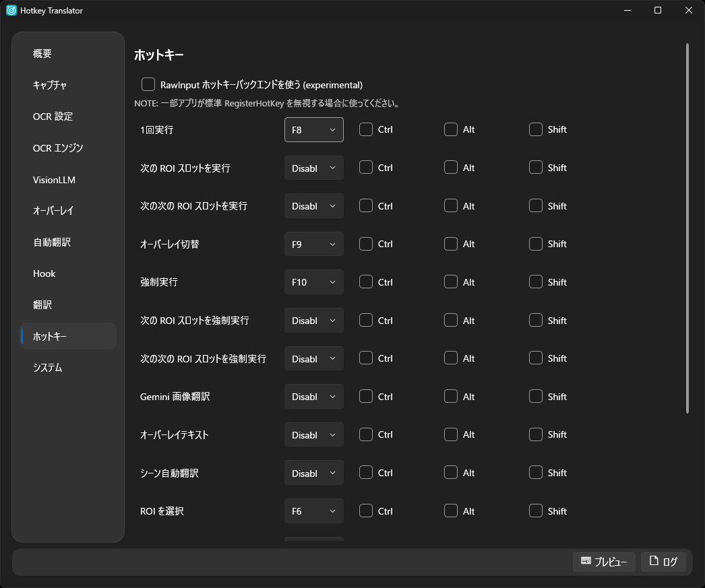
Task: Open the 翻訳 page
Action: coord(68,305)
